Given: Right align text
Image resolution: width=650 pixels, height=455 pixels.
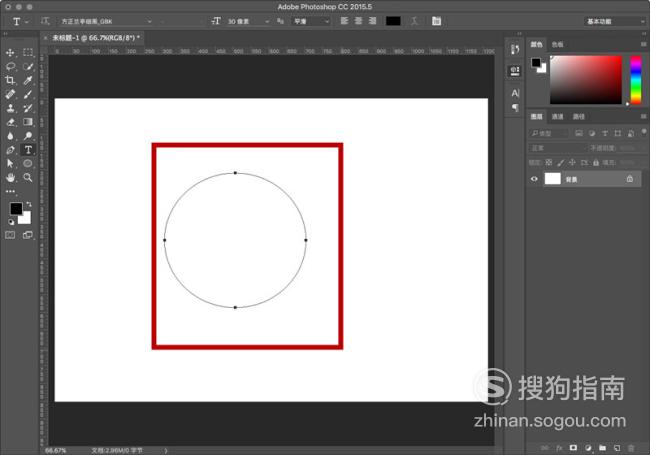Looking at the screenshot, I should click(373, 21).
